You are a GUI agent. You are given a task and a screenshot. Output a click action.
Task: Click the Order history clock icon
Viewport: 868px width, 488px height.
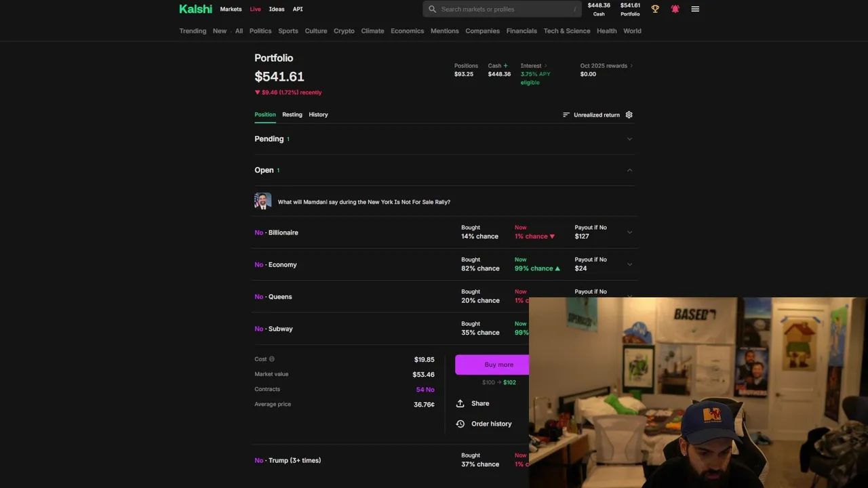[460, 424]
